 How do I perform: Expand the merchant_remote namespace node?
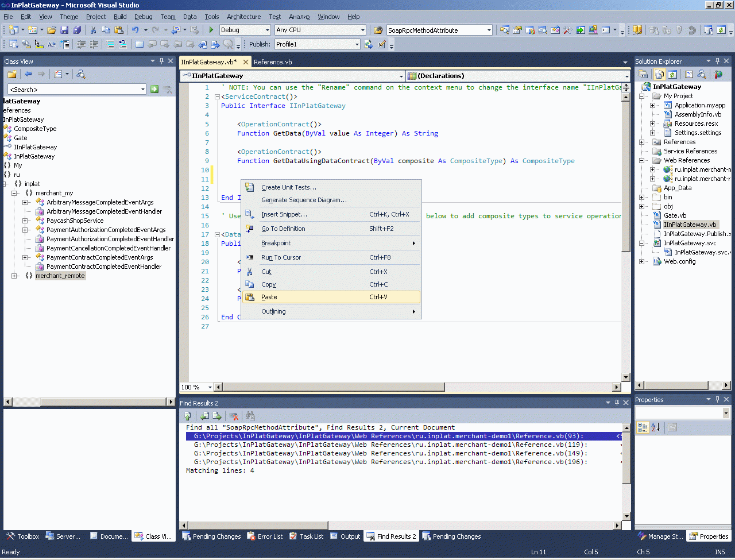tap(14, 276)
